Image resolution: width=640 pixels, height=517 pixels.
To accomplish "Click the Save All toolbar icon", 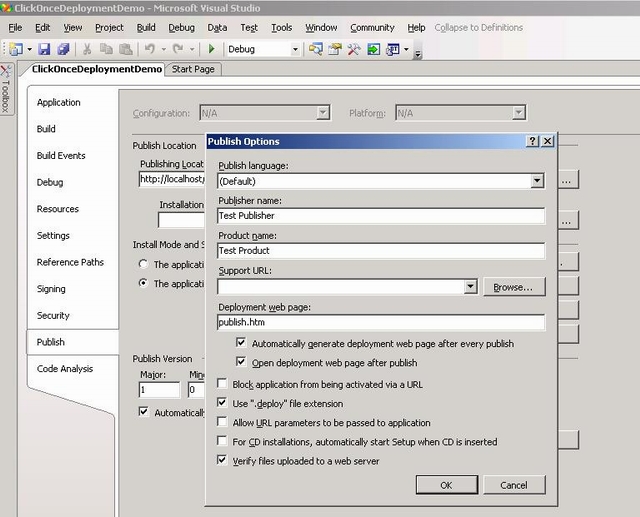I will point(63,49).
